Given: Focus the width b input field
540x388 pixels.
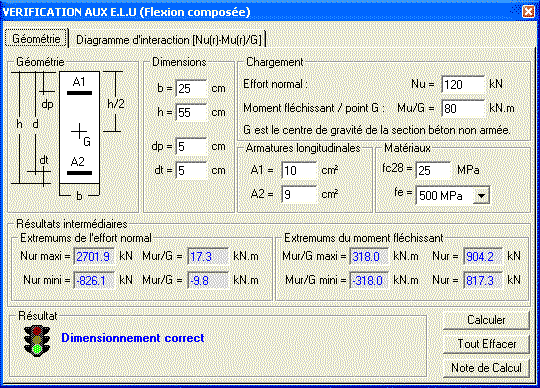Looking at the screenshot, I should [x=191, y=88].
